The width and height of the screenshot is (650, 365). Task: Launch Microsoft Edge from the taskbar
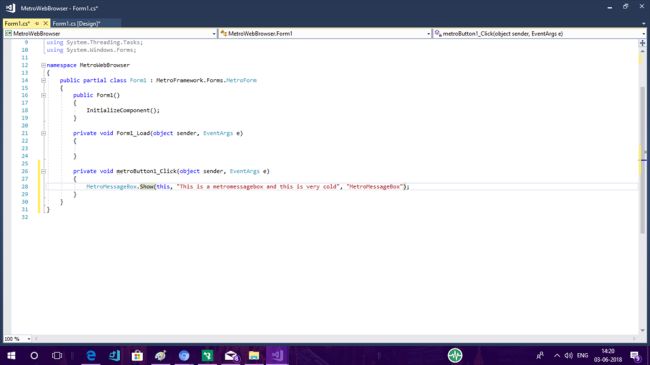pyautogui.click(x=91, y=355)
